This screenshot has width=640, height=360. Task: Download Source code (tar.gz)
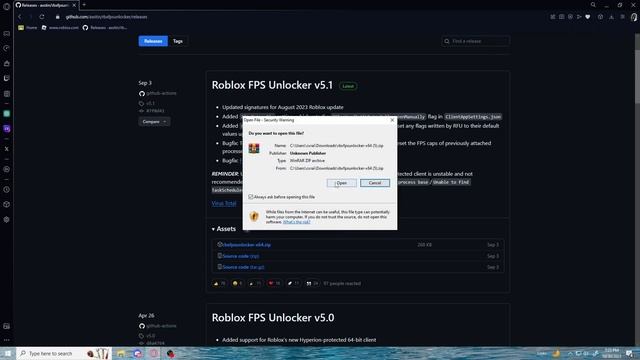point(243,267)
